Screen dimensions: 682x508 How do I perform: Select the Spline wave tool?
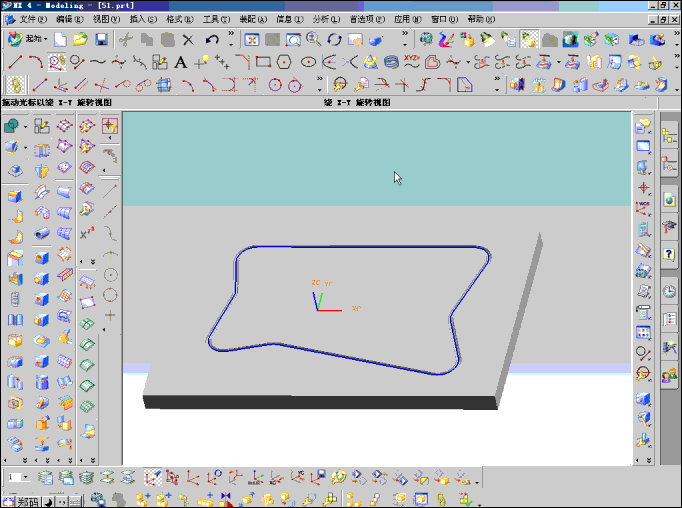98,62
